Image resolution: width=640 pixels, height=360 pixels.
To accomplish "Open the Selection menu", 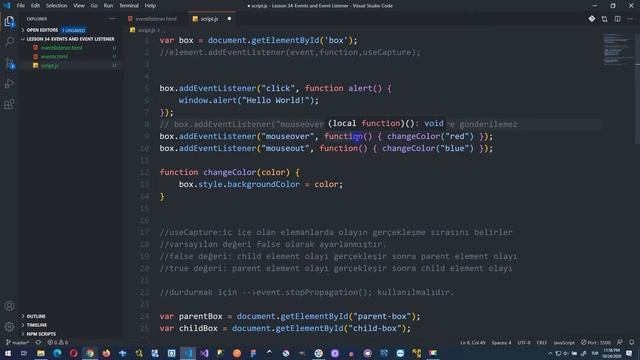I will tap(56, 6).
